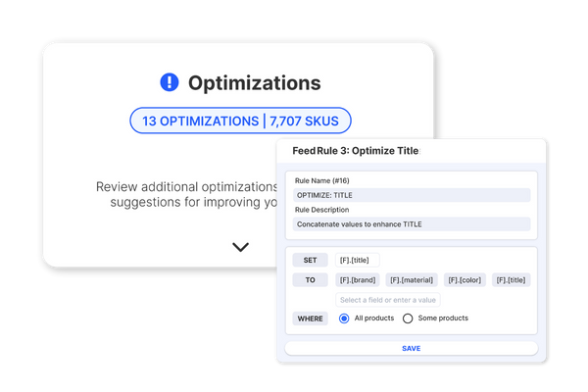This screenshot has width=588, height=392.
Task: Open the 13 Optimizations 7,707 SKUs badge
Action: click(x=240, y=121)
